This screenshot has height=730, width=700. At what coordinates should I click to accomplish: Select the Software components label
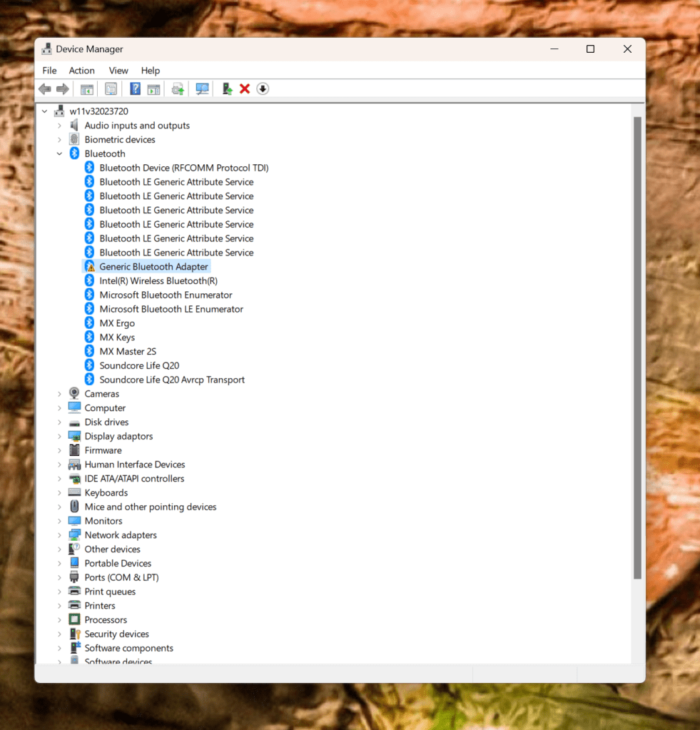point(128,648)
